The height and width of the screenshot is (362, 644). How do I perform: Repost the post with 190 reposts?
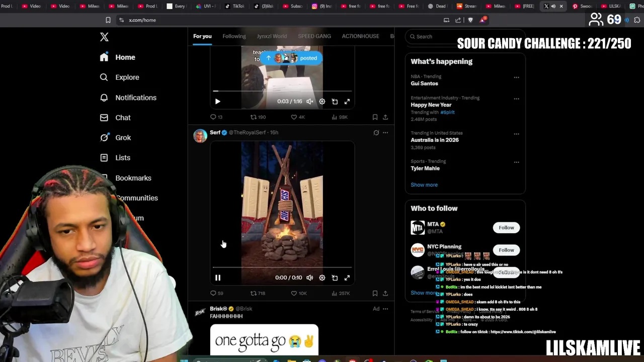pos(258,117)
